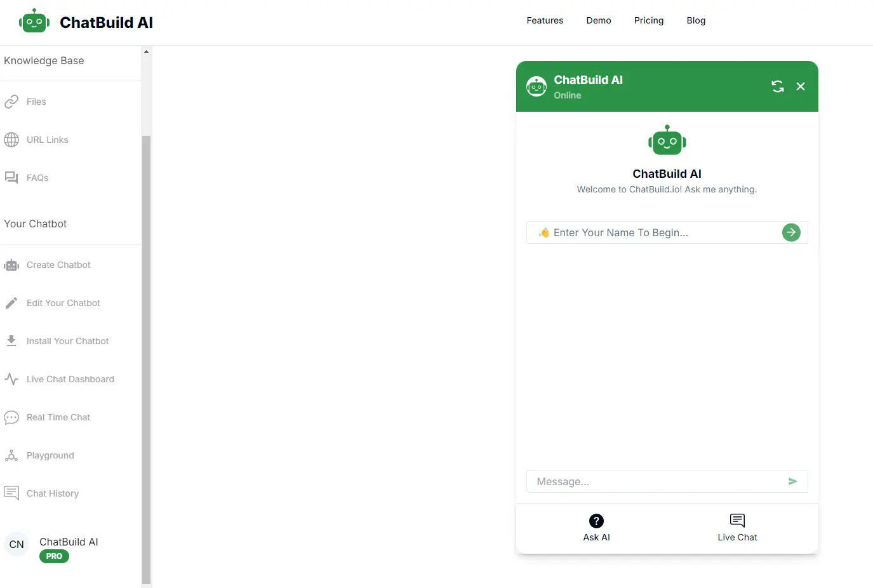Close the ChatBuild AI chat widget
This screenshot has width=873, height=588.
[801, 86]
